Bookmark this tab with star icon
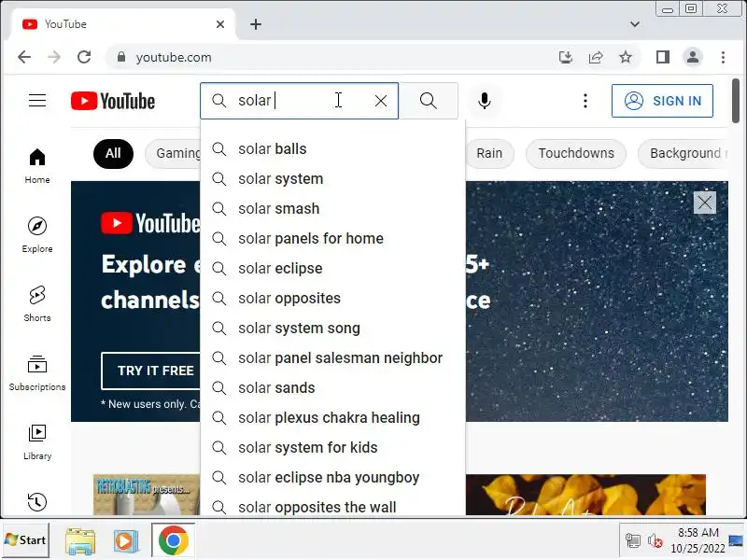 [x=626, y=57]
